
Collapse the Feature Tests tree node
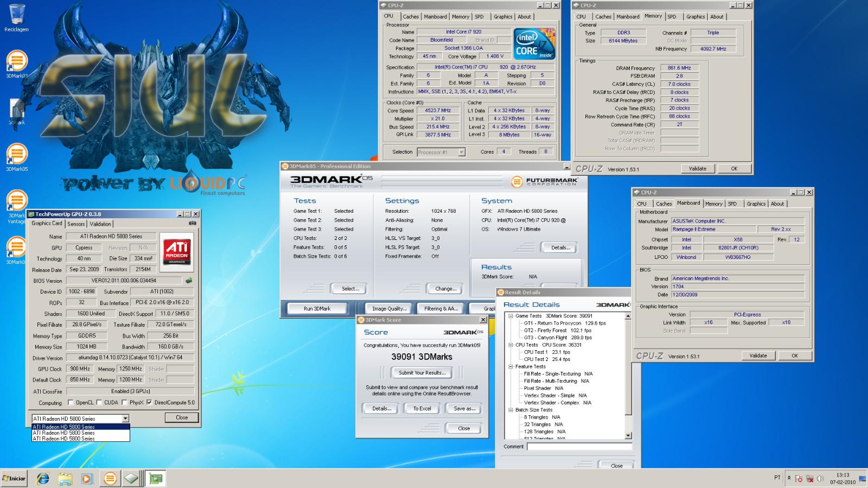510,366
